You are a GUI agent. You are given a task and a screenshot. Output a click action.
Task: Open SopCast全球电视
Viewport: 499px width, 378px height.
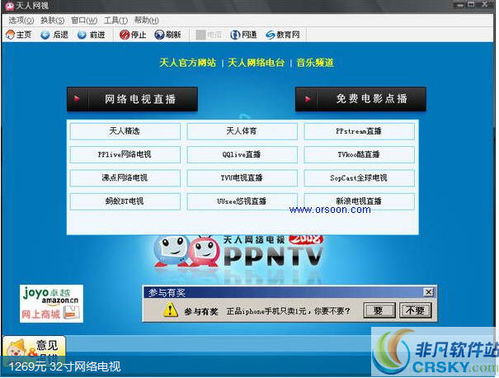point(359,178)
